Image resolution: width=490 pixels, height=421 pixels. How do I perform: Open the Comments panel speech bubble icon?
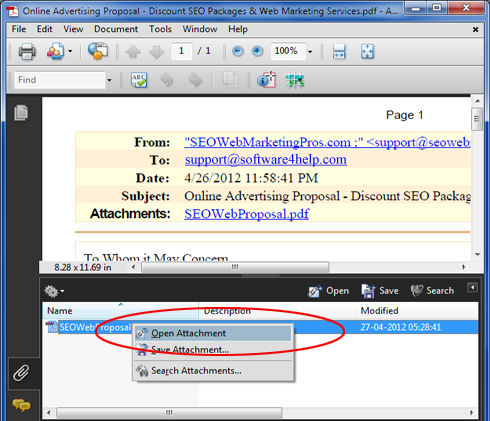click(x=21, y=405)
